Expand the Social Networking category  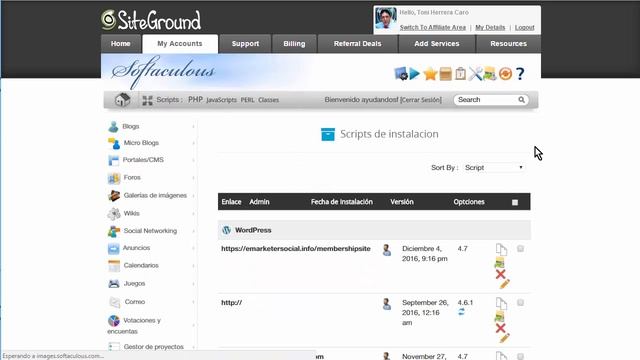pos(151,231)
